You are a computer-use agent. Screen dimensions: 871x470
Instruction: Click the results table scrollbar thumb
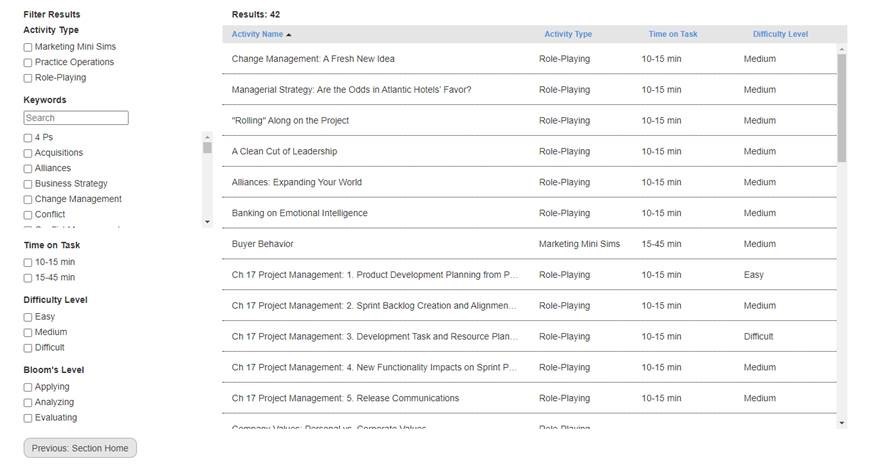pos(842,108)
